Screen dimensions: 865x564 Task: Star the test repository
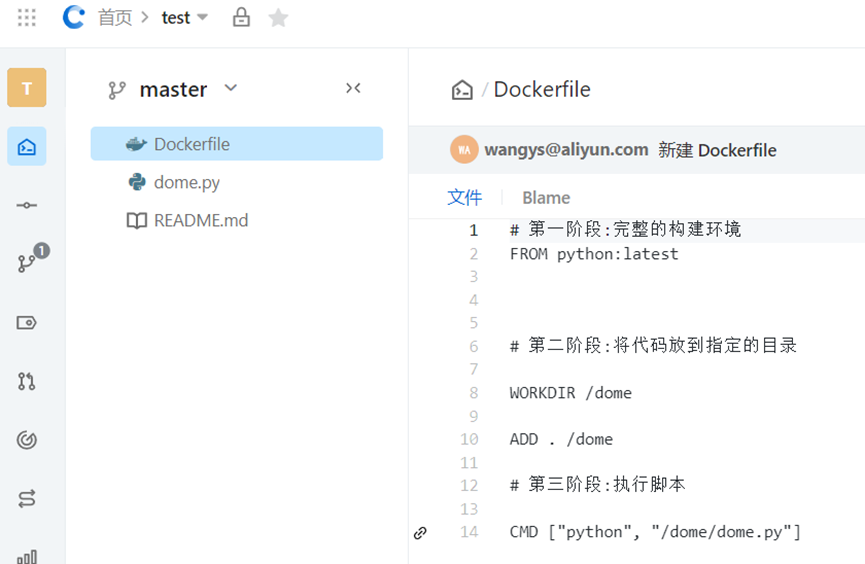click(279, 18)
